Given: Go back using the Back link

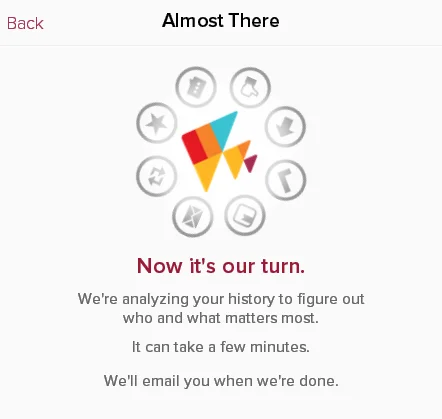Looking at the screenshot, I should (x=25, y=23).
